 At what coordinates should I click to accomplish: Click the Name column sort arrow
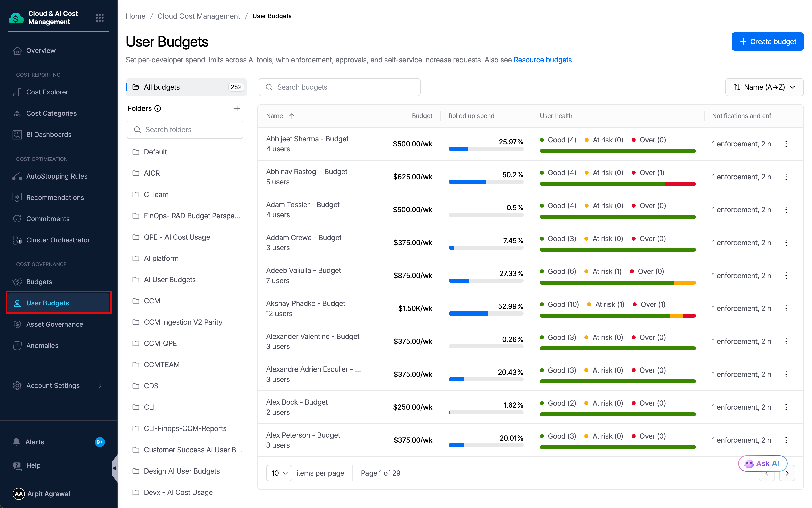292,116
